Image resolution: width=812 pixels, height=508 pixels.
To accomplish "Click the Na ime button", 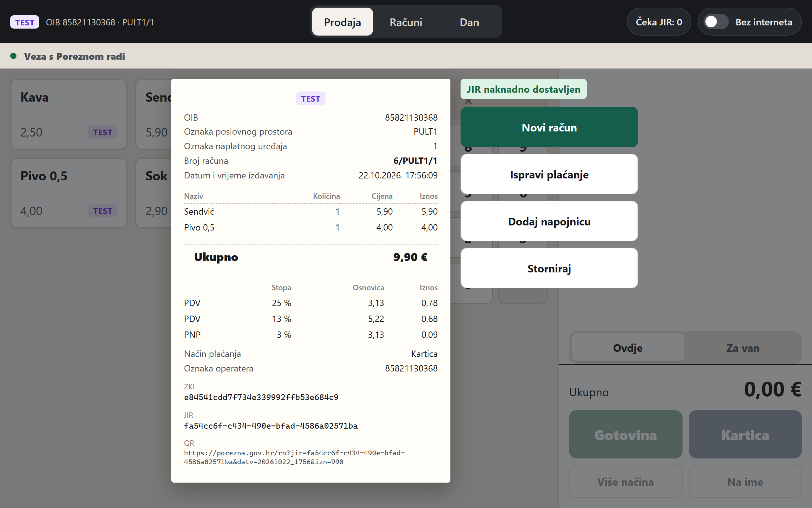I will click(x=745, y=481).
